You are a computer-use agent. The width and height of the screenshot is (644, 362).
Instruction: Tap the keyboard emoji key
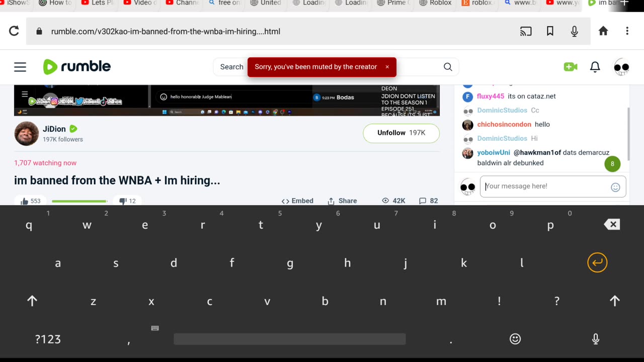pos(515,339)
